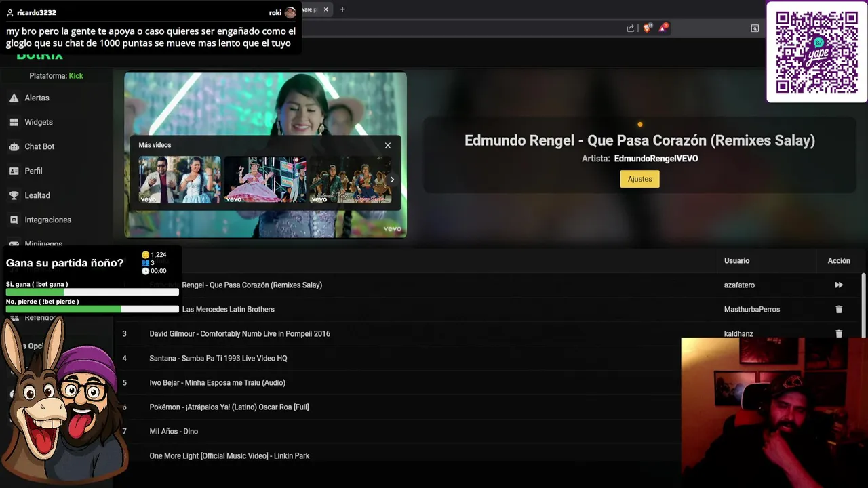Select the Que Pasa Corazón queue row
The height and width of the screenshot is (488, 868).
[488, 285]
